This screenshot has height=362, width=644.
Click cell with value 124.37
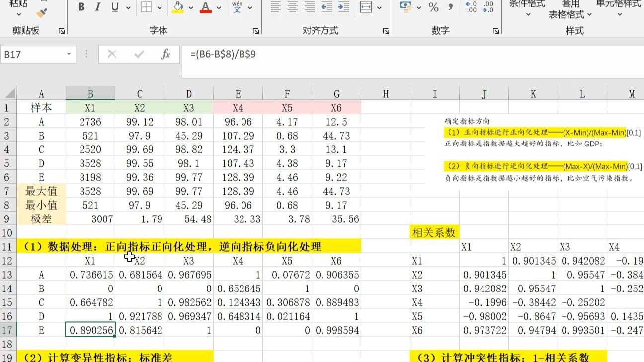(x=238, y=149)
